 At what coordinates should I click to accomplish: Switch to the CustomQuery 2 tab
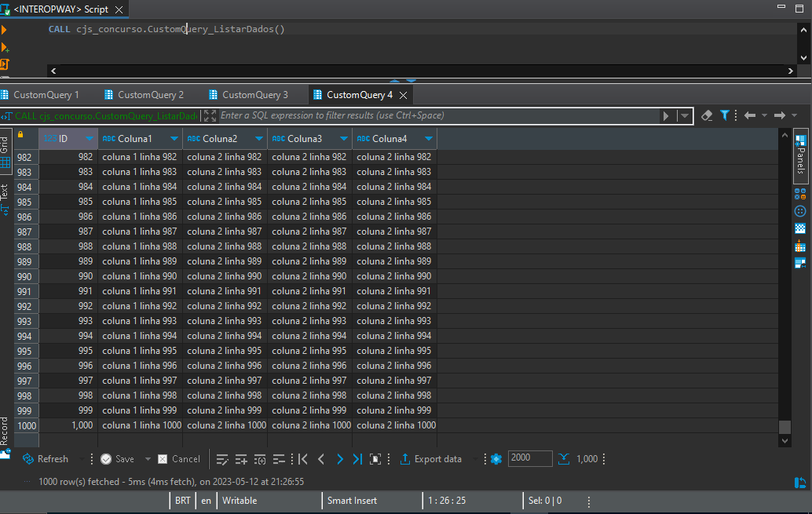[x=150, y=95]
